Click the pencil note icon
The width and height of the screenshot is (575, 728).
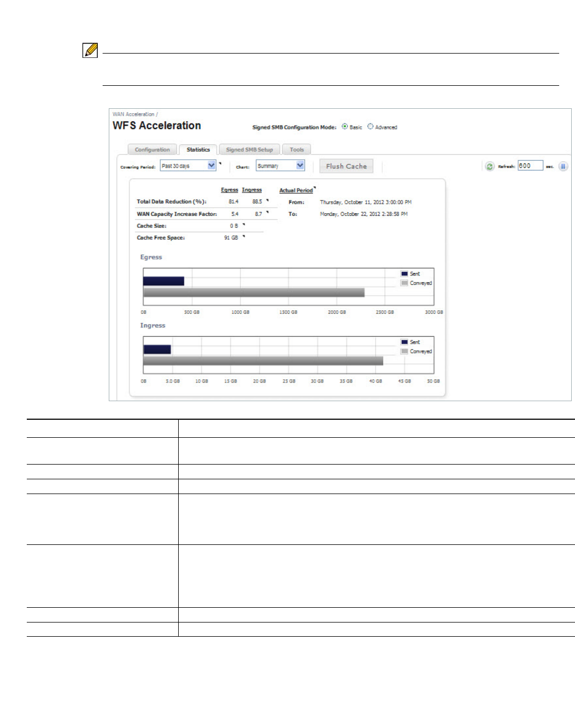pos(90,50)
